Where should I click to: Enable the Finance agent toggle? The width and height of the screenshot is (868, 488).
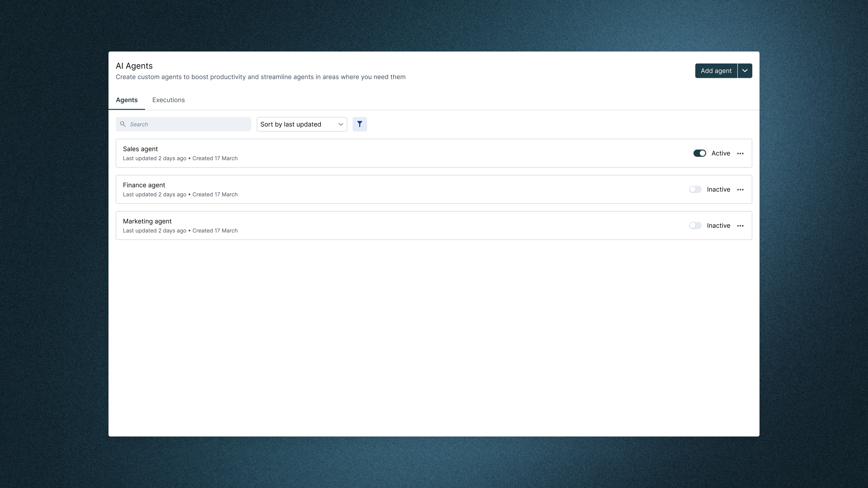coord(695,189)
